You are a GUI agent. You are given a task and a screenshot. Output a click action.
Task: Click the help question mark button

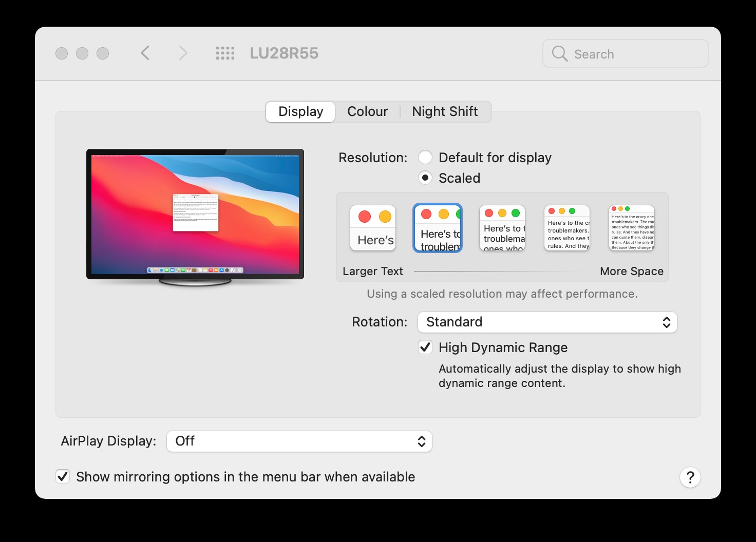[690, 477]
